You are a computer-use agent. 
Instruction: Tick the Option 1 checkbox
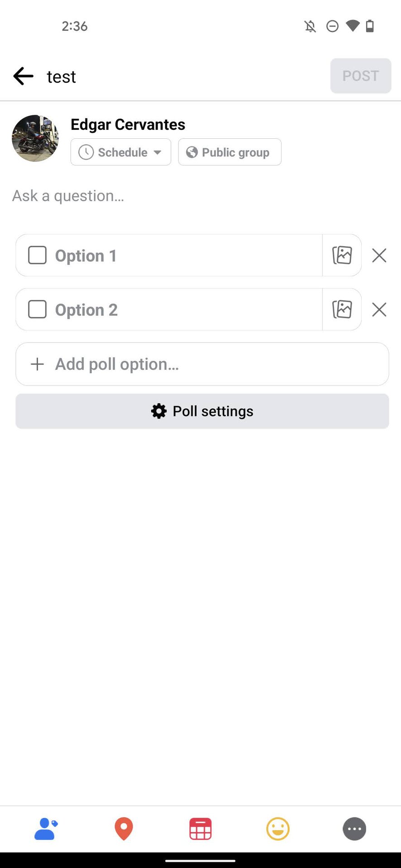(x=38, y=255)
